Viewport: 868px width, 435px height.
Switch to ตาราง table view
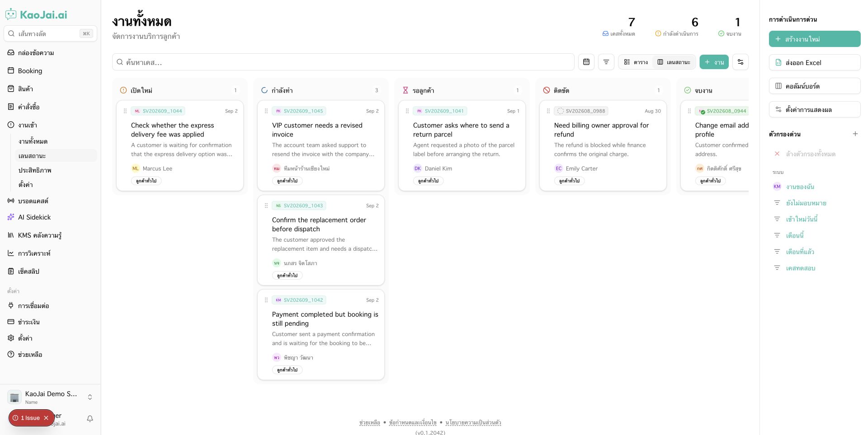point(636,62)
